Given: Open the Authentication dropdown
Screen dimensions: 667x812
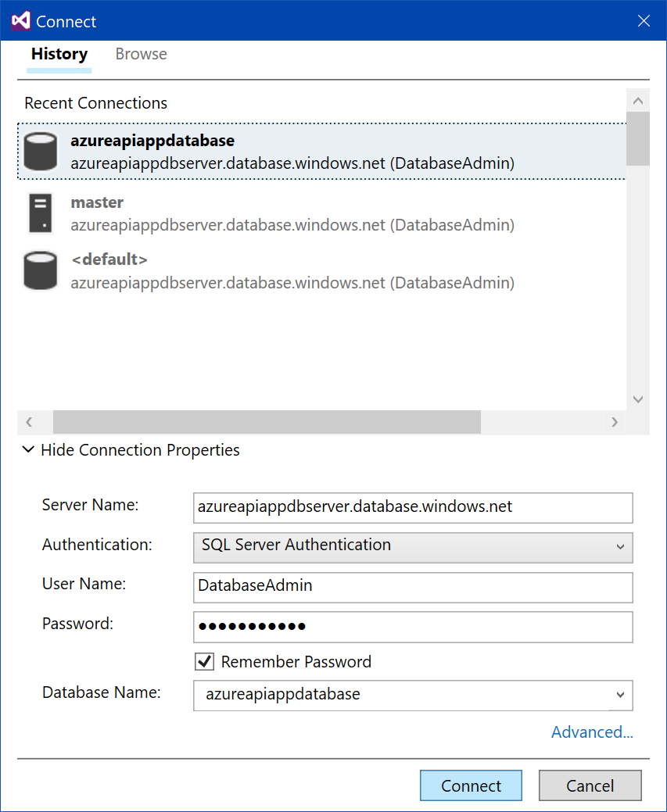Looking at the screenshot, I should coord(412,546).
